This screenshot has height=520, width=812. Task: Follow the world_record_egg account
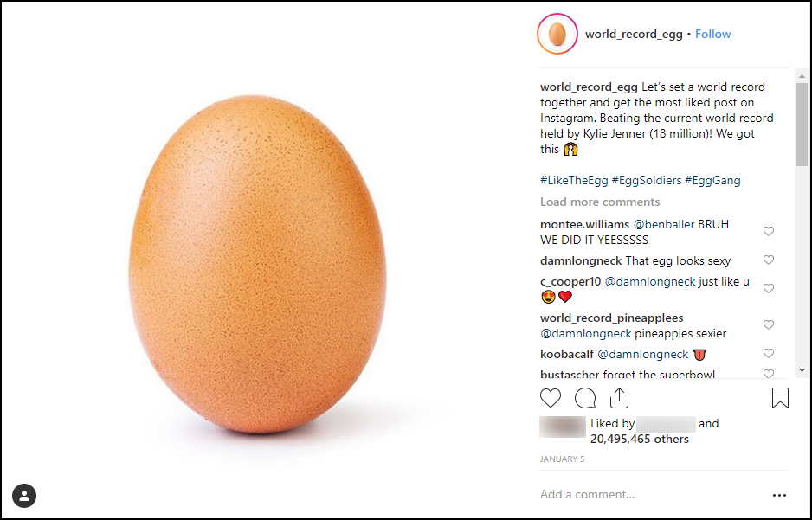pos(712,34)
